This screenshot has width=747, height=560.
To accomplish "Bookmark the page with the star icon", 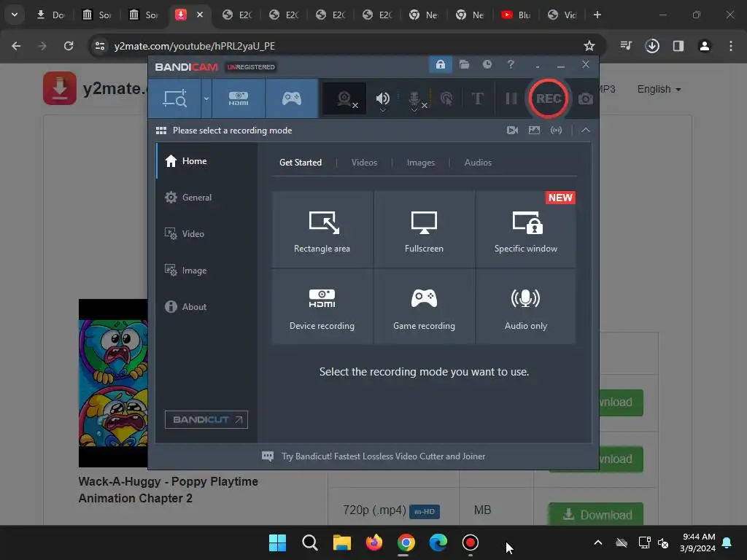I will [589, 46].
